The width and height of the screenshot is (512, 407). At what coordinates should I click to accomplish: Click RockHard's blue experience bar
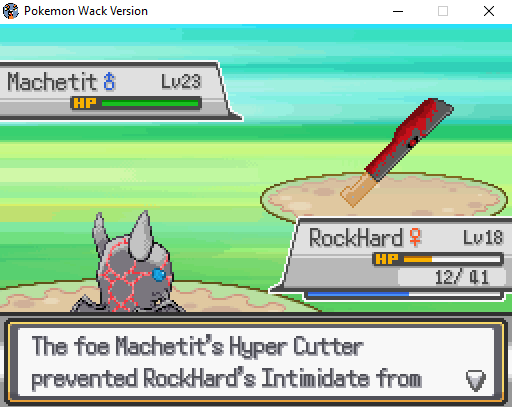tap(404, 294)
